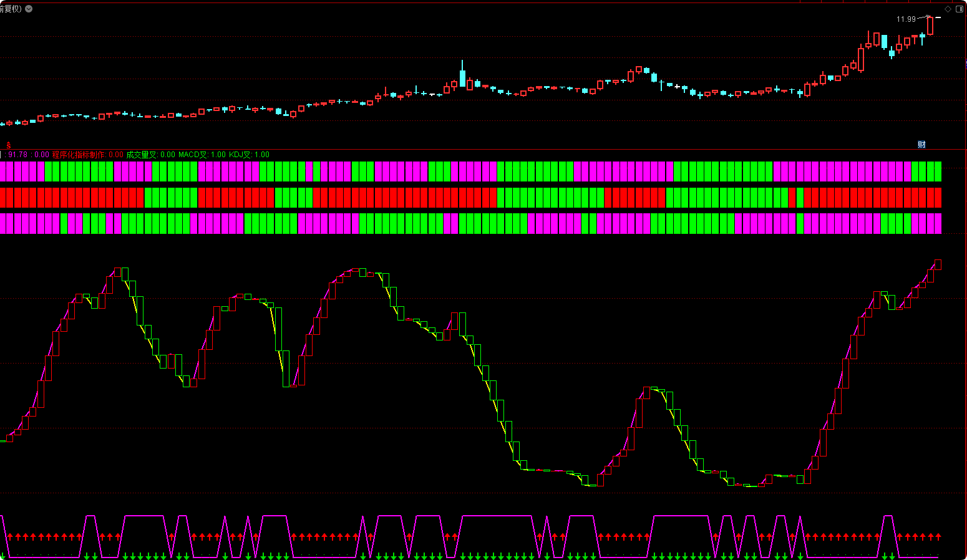Click the red S signal marker
This screenshot has height=560, width=967.
point(9,145)
